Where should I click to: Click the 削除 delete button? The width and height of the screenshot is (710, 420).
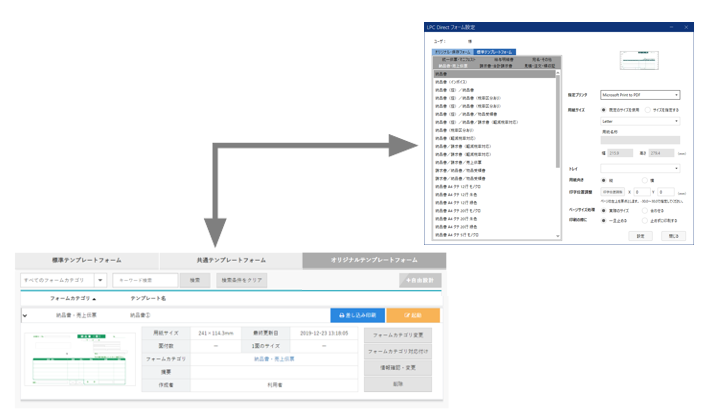tap(398, 384)
